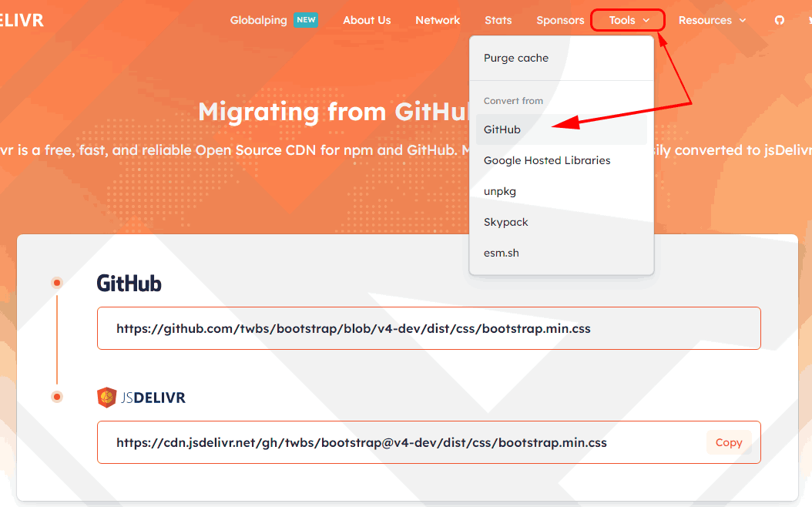Click the NEW badge beside Globalping
Viewport: 812px width, 507px height.
click(x=306, y=20)
